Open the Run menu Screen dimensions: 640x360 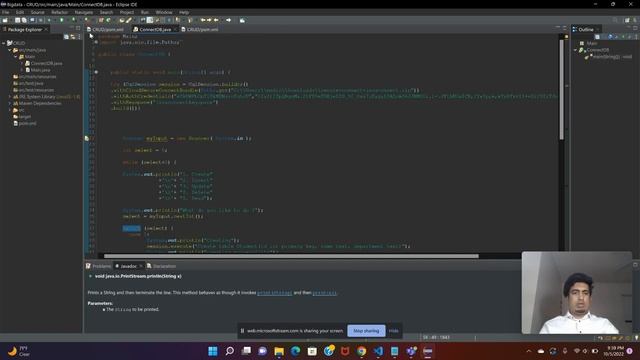pos(145,12)
